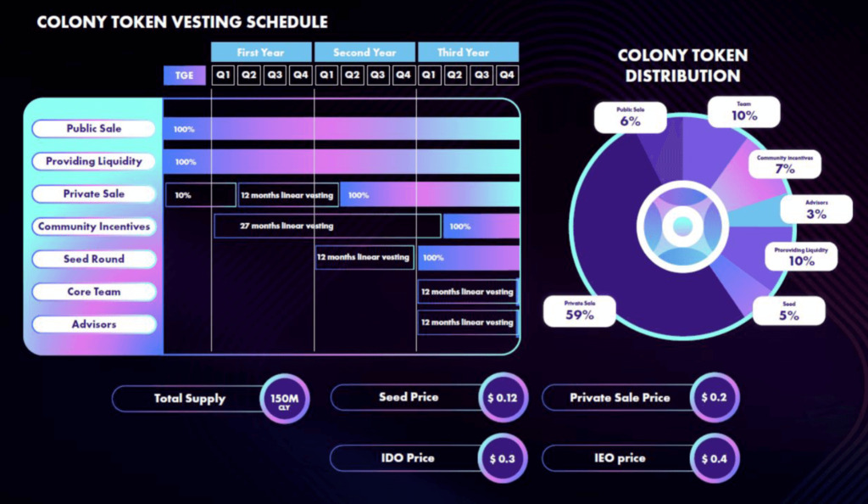Select the TGE column header
The image size is (868, 504).
tap(184, 76)
